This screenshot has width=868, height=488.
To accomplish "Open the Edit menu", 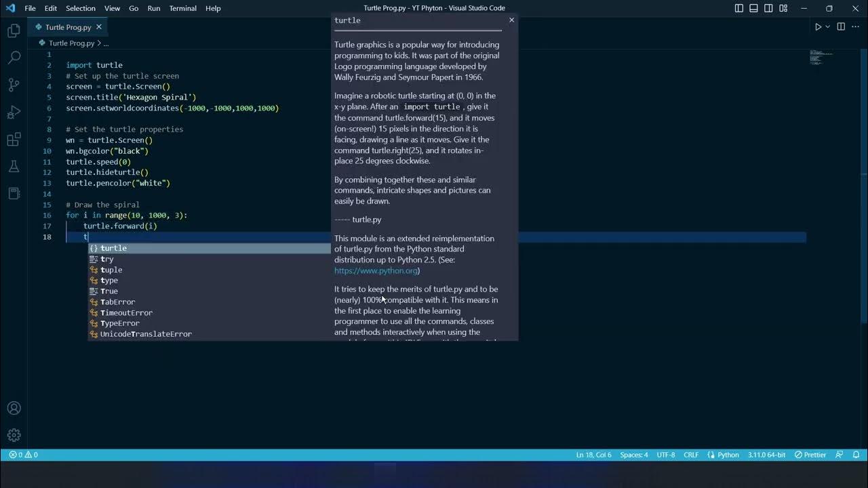I will (51, 8).
